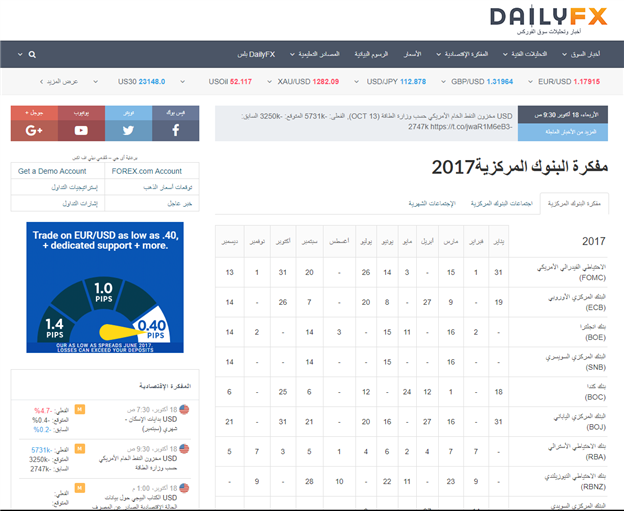Open the Twitter bird icon
This screenshot has width=624, height=511.
[x=129, y=130]
